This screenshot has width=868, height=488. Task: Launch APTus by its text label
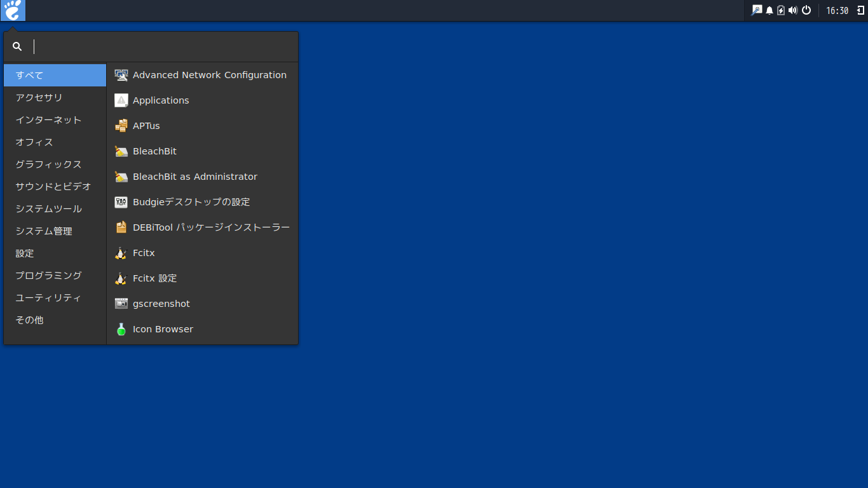(146, 126)
